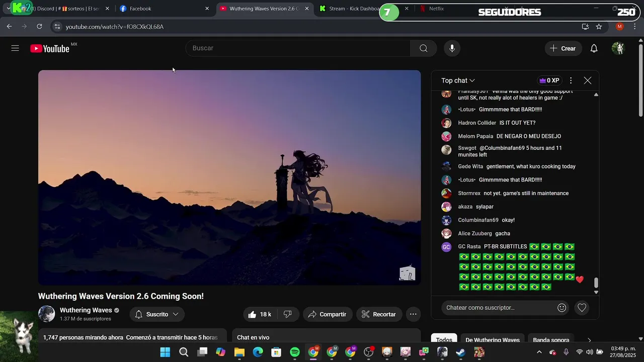Close the Wuthering Waves YouTube tab

point(307,9)
